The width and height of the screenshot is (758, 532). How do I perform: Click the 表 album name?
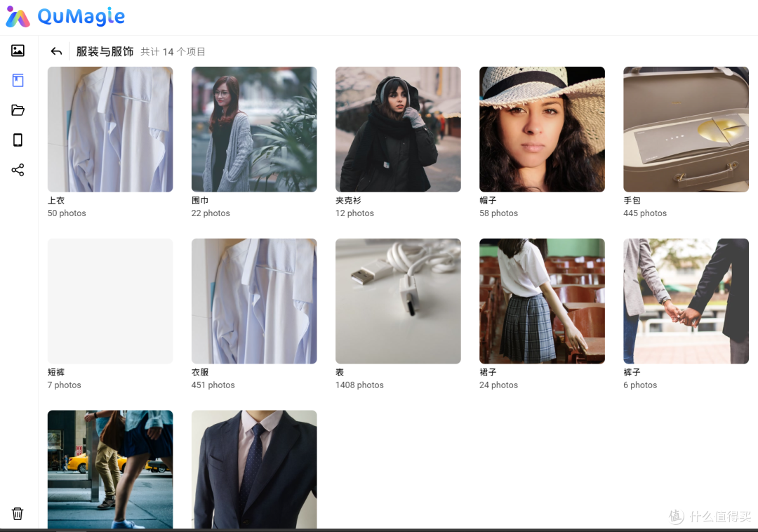tap(340, 372)
